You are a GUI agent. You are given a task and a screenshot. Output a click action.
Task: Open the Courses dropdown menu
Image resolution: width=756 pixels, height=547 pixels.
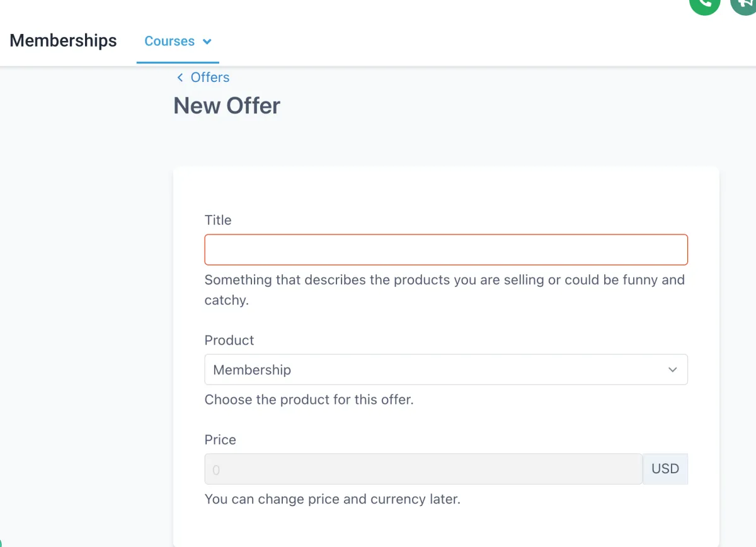click(178, 42)
